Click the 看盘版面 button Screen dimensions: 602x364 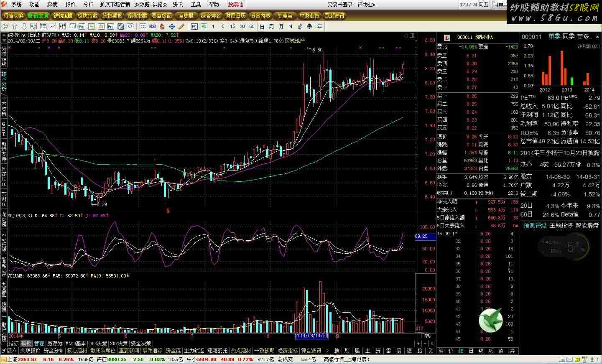coord(161,16)
